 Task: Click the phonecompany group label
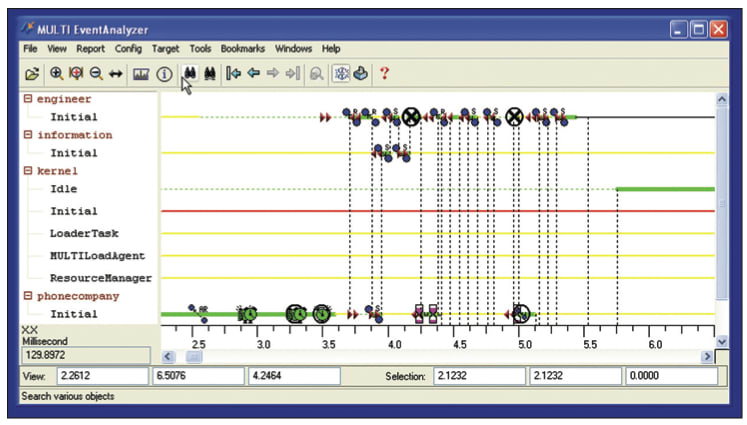coord(78,296)
